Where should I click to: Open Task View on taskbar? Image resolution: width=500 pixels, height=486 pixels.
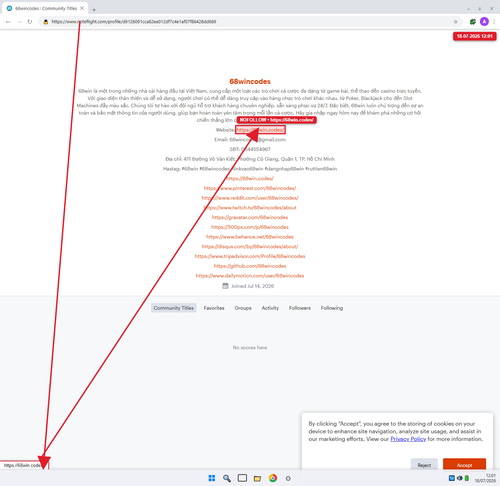tap(242, 478)
